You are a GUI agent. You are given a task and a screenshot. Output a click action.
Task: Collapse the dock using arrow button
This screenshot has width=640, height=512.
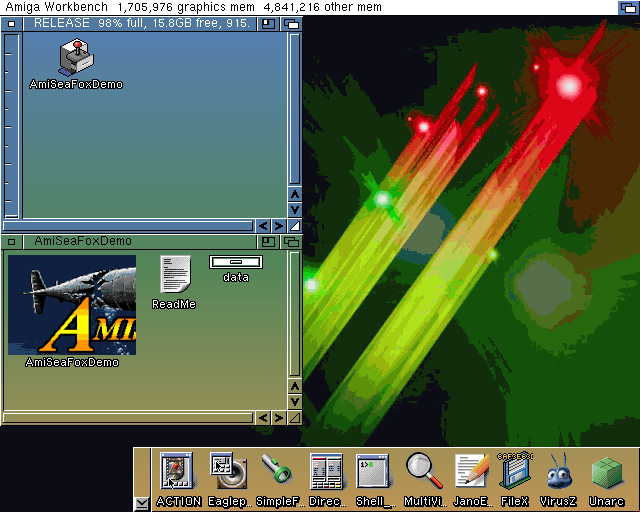coord(142,503)
